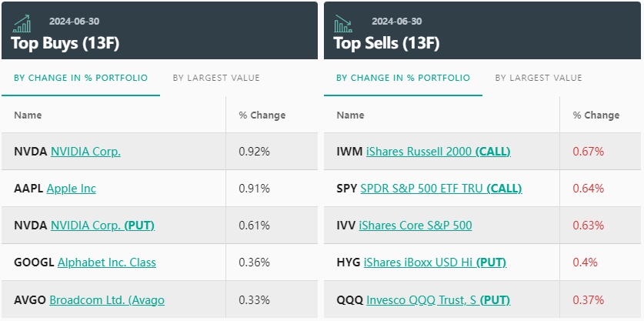
Task: Select Top Buys 'By Change in % Portfolio' tab
Action: pos(81,78)
